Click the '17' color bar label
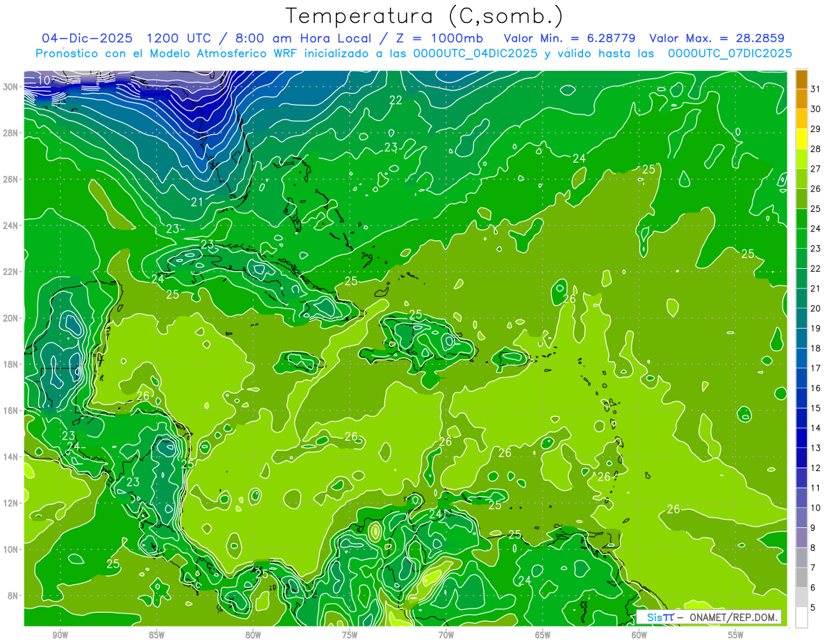Viewport: 834px width, 644px height. (816, 368)
